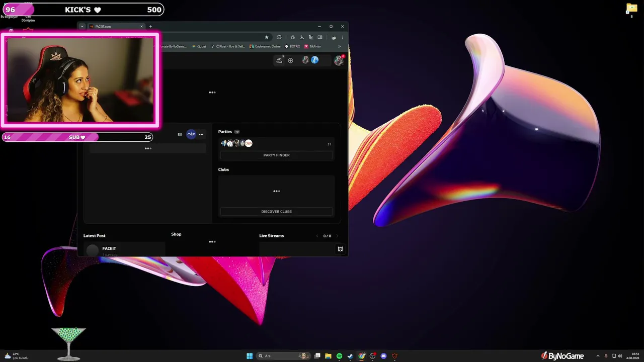Click the PARTY FINDER button
This screenshot has width=644, height=362.
tap(276, 155)
